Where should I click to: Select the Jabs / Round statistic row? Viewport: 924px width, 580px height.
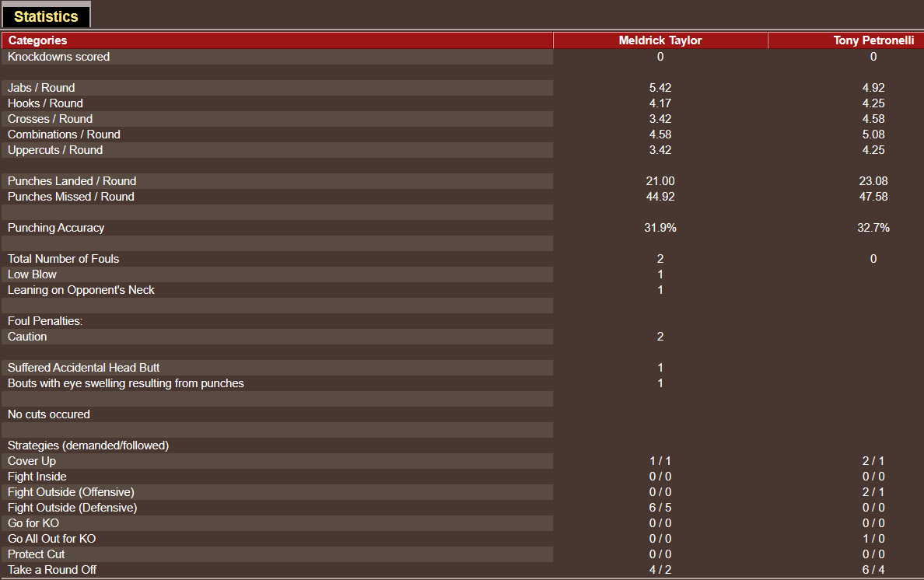click(x=40, y=87)
